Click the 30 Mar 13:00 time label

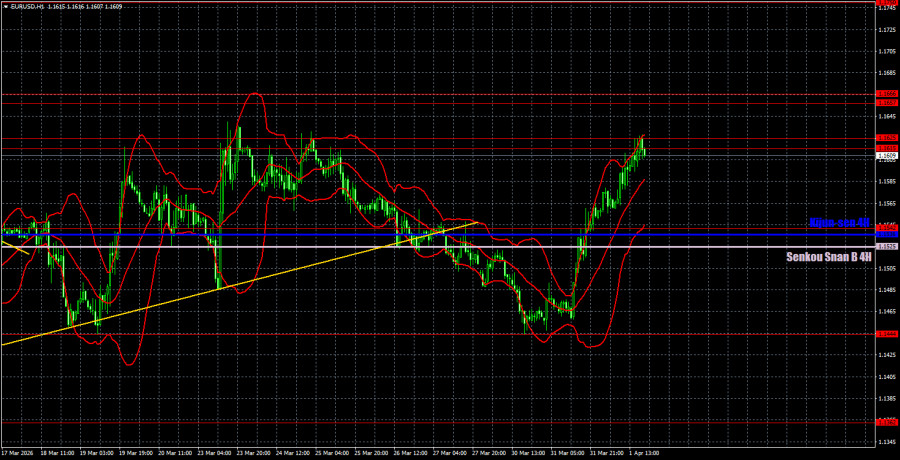(x=527, y=453)
